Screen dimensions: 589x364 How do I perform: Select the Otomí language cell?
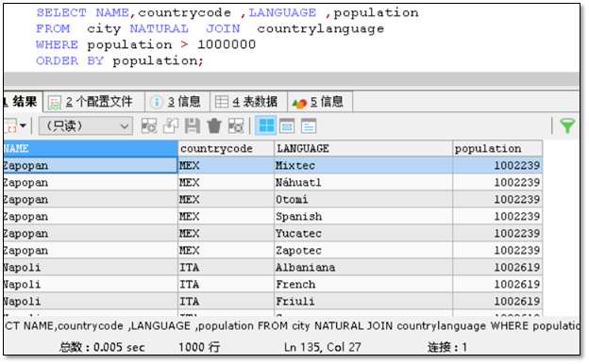pos(363,199)
